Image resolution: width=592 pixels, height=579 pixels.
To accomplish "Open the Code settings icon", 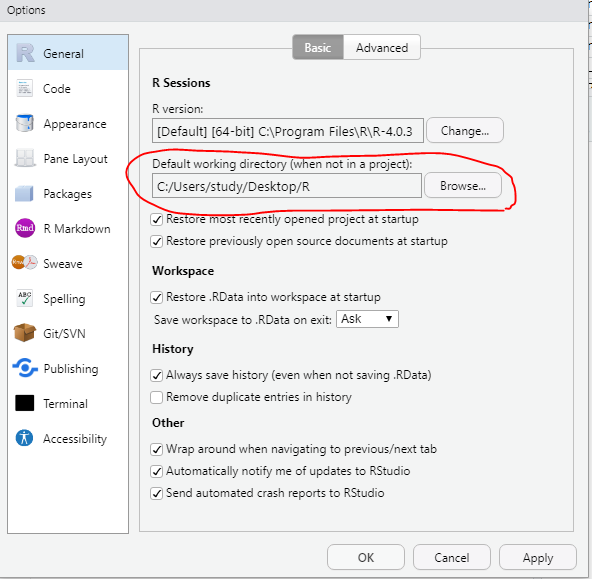I will tap(25, 88).
